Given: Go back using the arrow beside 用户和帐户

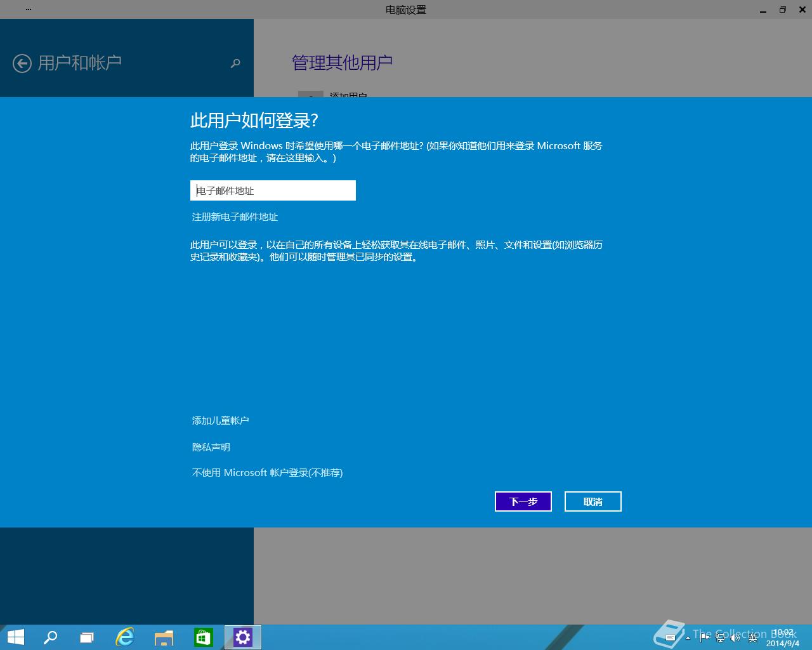Looking at the screenshot, I should (22, 63).
